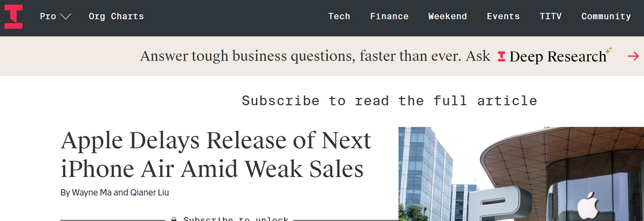644x221 pixels.
Task: Select TITV in the navigation bar
Action: (550, 16)
